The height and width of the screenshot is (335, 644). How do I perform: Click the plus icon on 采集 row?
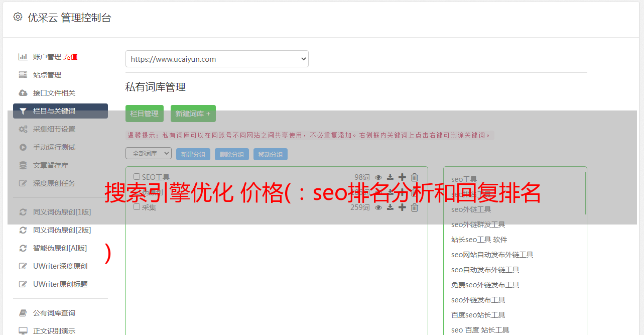[x=402, y=207]
